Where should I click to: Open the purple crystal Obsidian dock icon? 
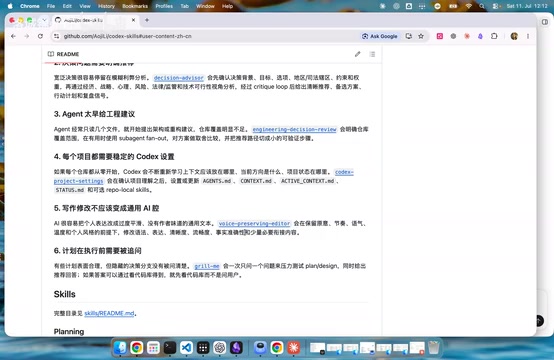[x=236, y=348]
